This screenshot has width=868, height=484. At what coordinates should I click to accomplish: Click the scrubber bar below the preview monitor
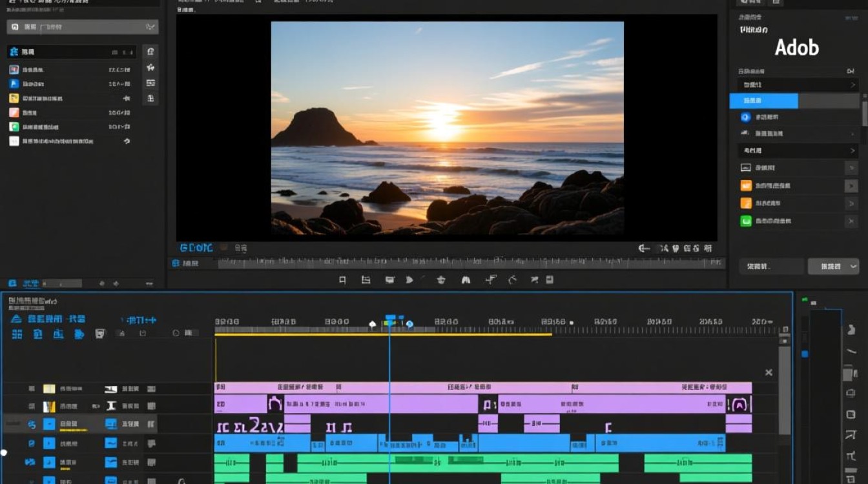470,263
